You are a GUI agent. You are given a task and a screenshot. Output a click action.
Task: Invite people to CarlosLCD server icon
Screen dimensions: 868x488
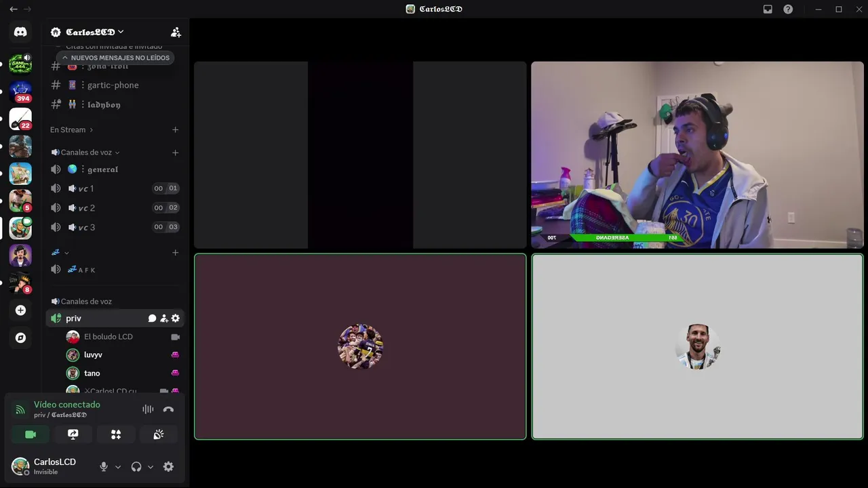tap(176, 32)
